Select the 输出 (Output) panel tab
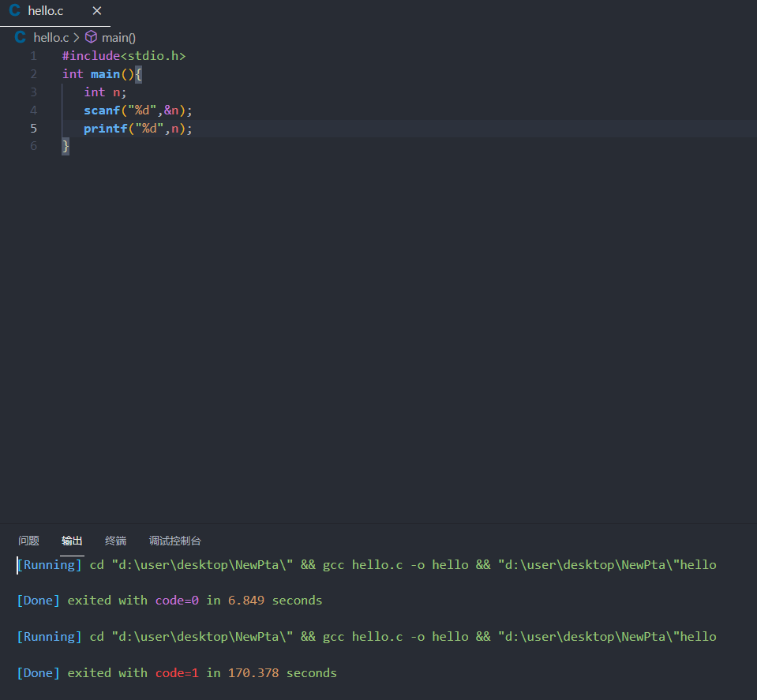 [71, 541]
